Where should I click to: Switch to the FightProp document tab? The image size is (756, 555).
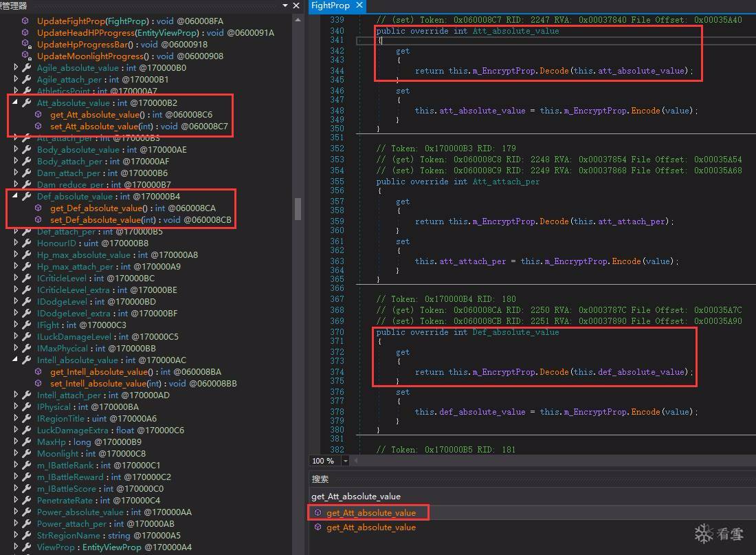coord(330,6)
